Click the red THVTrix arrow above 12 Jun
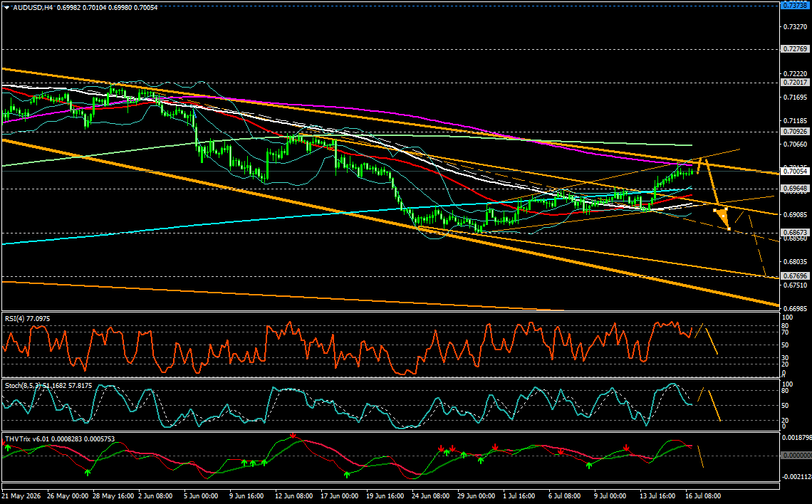This screenshot has width=812, height=504. click(293, 436)
